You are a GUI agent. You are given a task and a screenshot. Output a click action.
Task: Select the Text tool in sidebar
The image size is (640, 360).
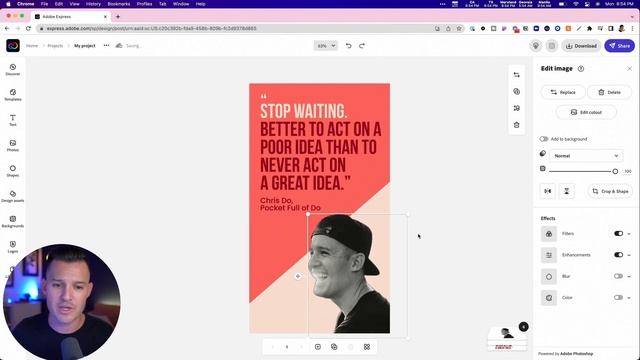tap(13, 120)
